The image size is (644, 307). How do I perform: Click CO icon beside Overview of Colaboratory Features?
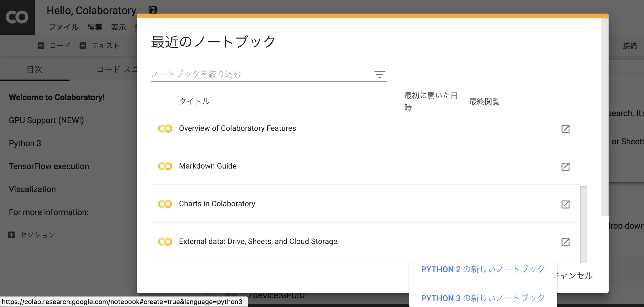pos(165,128)
